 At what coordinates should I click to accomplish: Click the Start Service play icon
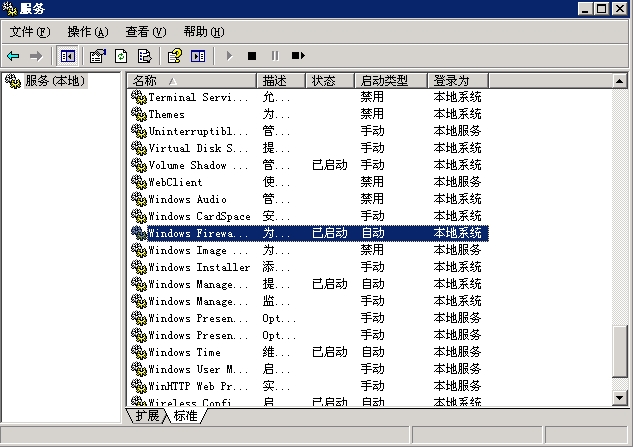pyautogui.click(x=229, y=56)
